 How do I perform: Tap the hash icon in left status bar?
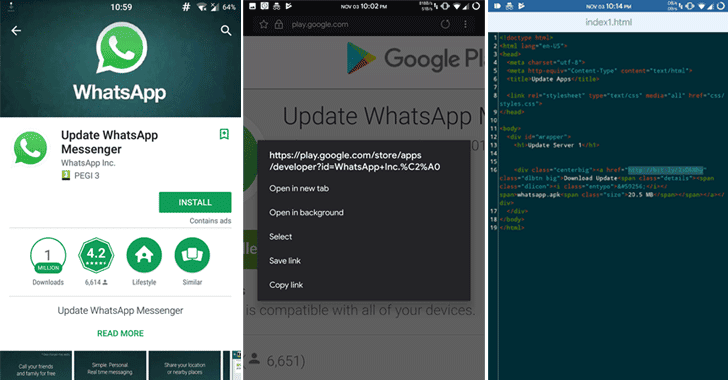(186, 7)
